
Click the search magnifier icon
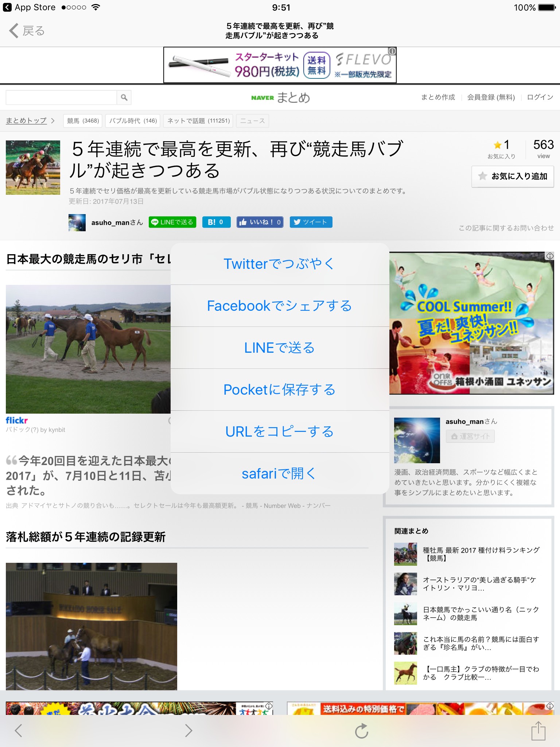[124, 97]
